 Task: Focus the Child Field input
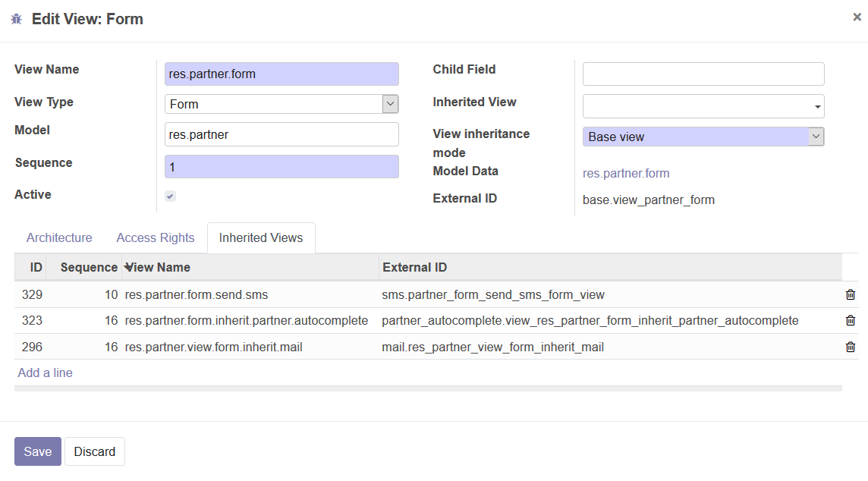(703, 74)
